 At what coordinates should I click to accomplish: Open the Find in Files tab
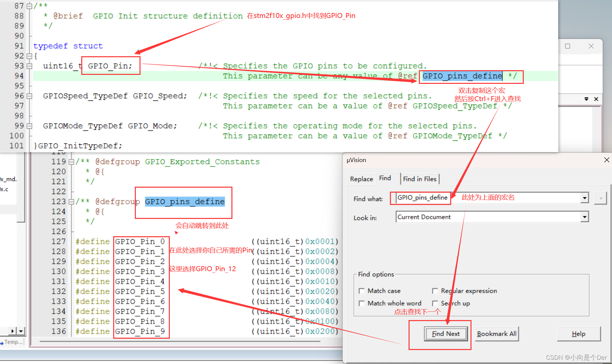point(420,179)
